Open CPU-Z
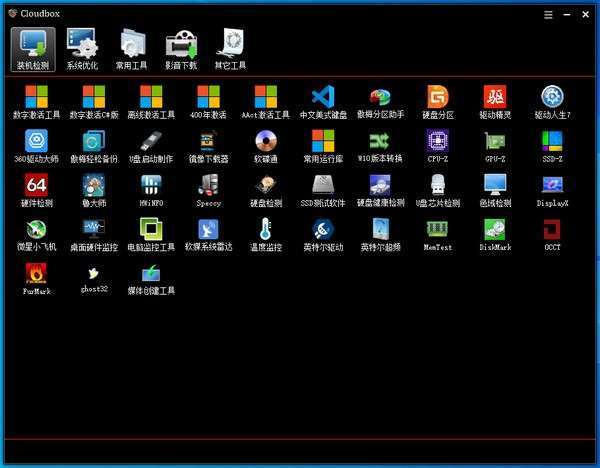Screen dimensions: 600x468 (x=438, y=146)
